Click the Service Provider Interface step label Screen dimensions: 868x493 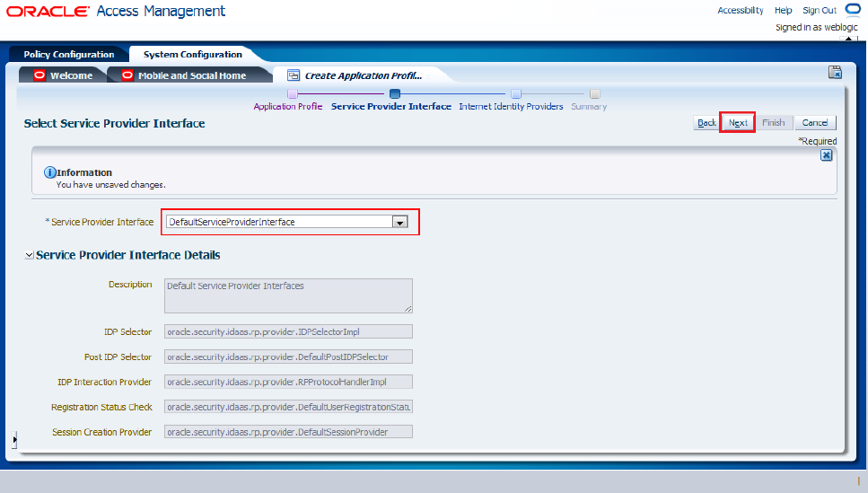tap(390, 106)
